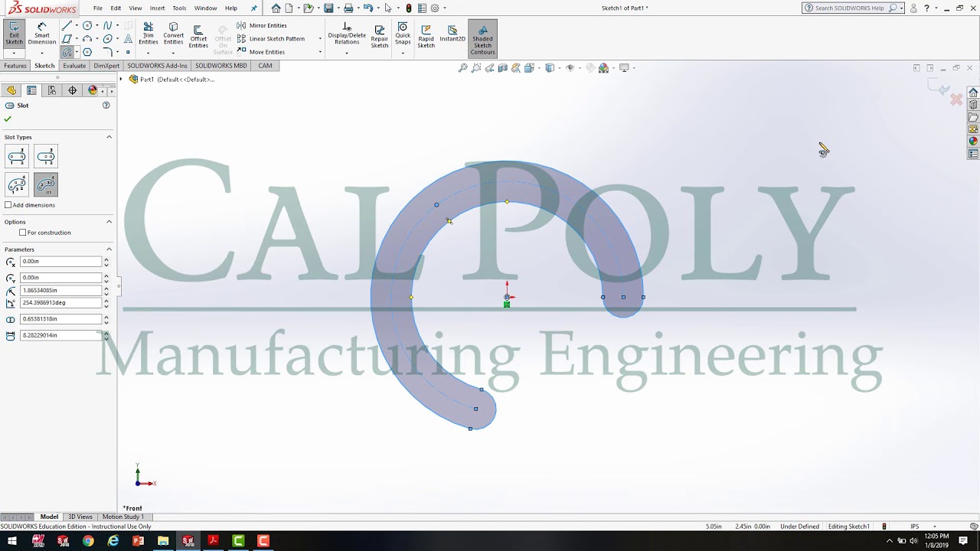Open the ConfigurationManager tab

pos(52,90)
